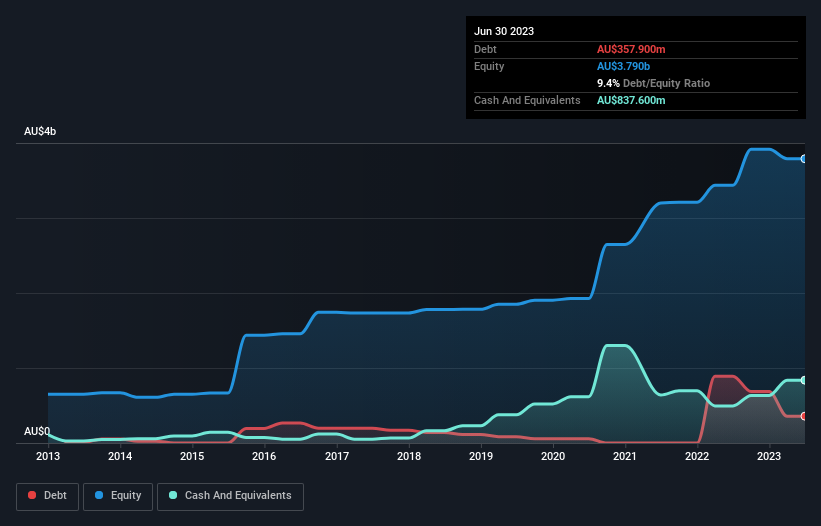Click the 2020 x-axis label

(x=553, y=456)
